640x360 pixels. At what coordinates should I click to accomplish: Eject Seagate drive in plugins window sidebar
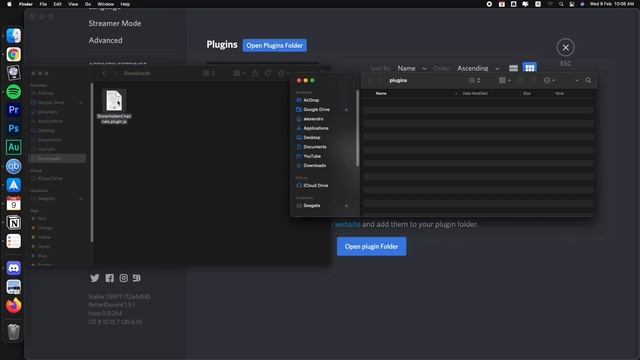pos(347,206)
